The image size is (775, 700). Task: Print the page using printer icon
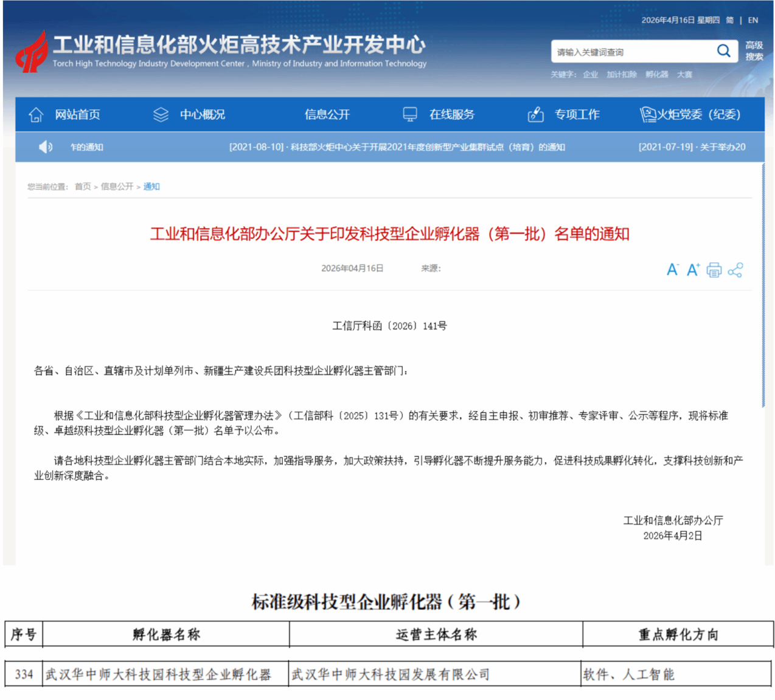click(x=714, y=270)
